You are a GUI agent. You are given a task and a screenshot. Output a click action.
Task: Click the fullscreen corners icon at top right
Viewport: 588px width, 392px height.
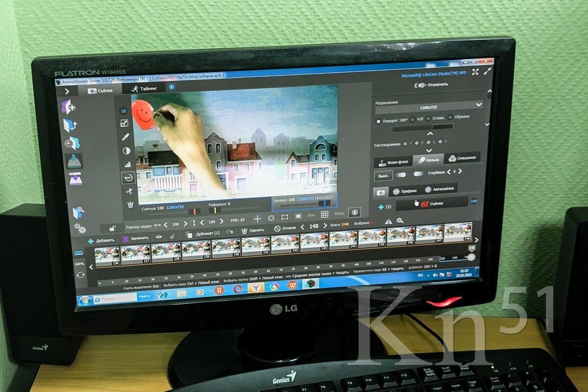pos(475,72)
